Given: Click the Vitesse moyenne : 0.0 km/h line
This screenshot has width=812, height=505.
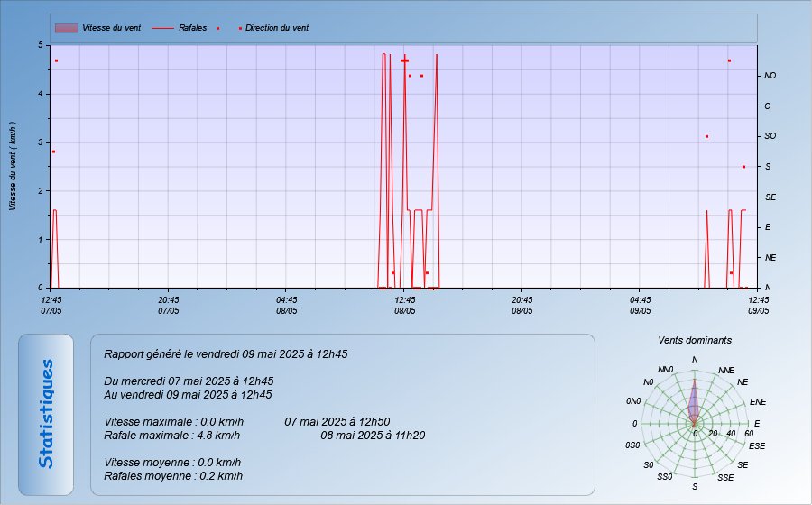Looking at the screenshot, I should (172, 463).
